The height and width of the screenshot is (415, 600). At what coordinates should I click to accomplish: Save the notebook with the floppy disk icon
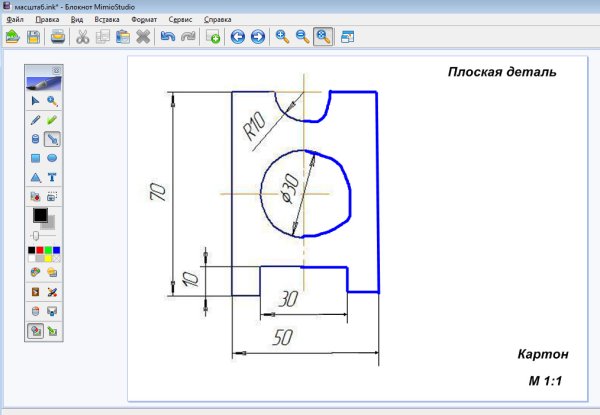(x=33, y=37)
